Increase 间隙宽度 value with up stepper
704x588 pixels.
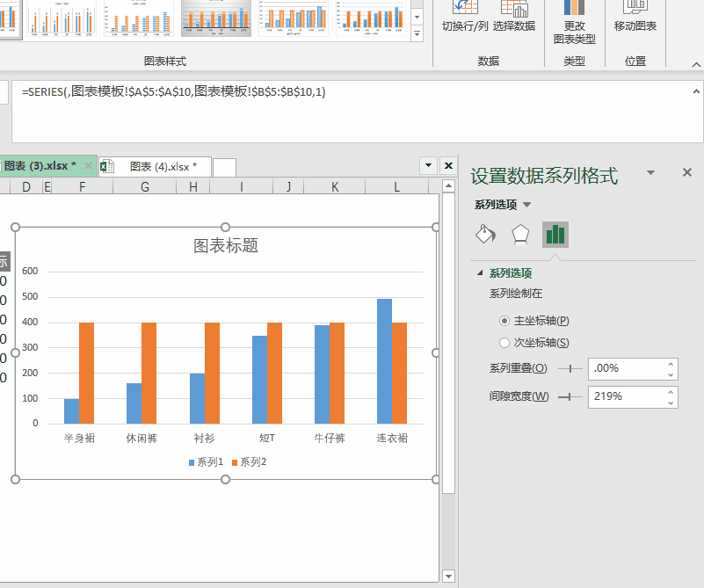(x=671, y=391)
